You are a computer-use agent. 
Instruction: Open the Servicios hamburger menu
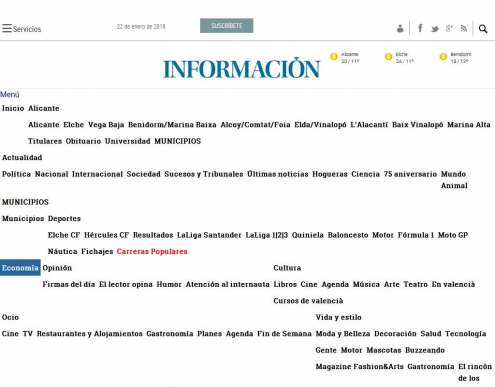(x=21, y=29)
